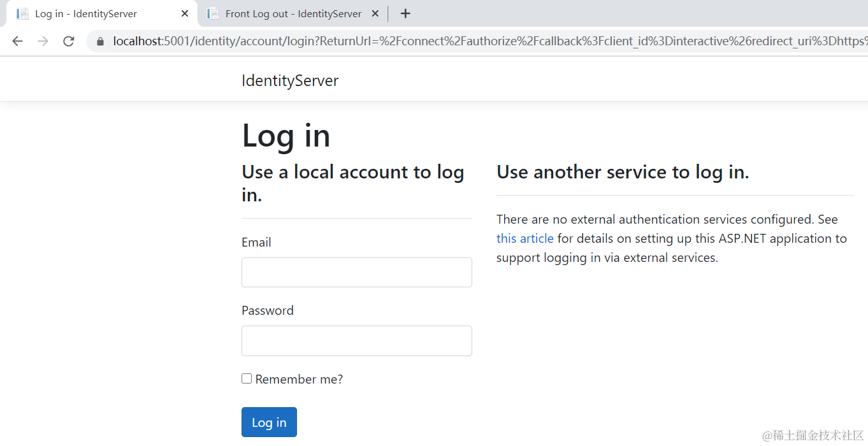This screenshot has width=868, height=446.
Task: Open a new browser tab
Action: (405, 13)
